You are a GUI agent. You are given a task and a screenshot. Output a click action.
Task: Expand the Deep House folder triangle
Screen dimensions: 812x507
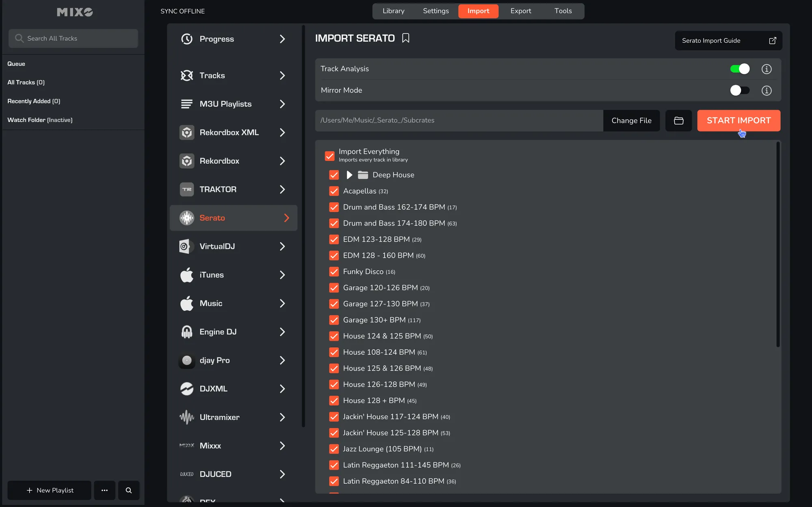[349, 175]
